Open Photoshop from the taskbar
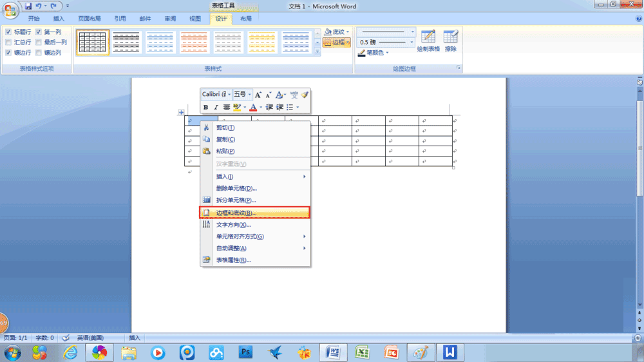This screenshot has width=644, height=362. [x=245, y=352]
